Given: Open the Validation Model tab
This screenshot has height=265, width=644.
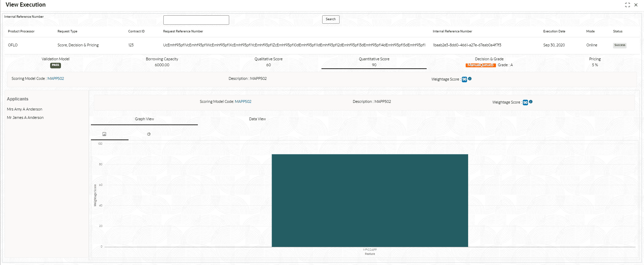Looking at the screenshot, I should click(x=56, y=62).
